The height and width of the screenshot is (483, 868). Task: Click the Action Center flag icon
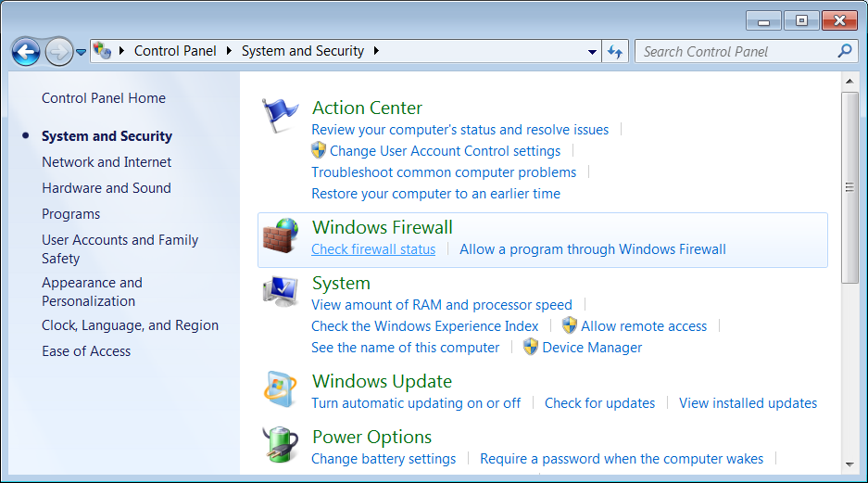[x=280, y=117]
